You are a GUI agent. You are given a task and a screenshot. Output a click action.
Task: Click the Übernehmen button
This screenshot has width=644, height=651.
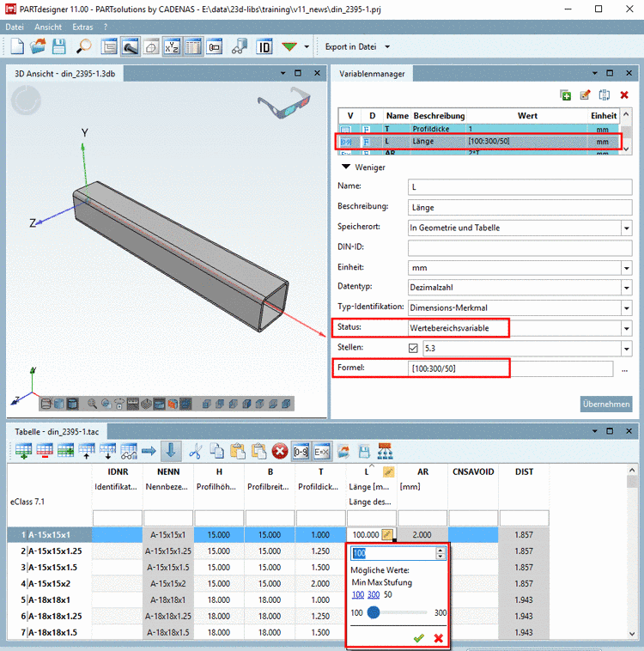[606, 404]
